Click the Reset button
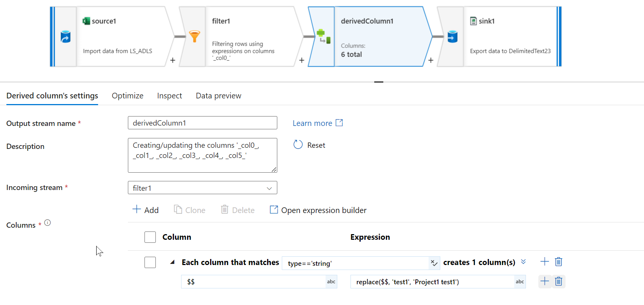Viewport: 644px width, 305px height. tap(309, 145)
